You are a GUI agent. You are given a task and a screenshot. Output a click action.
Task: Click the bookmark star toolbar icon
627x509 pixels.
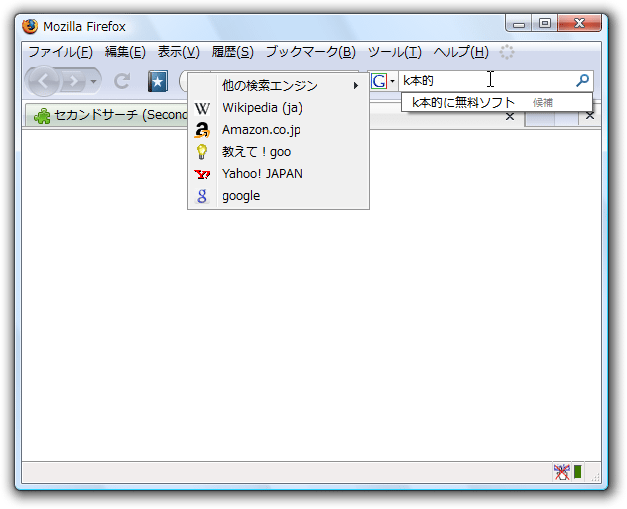tap(158, 82)
